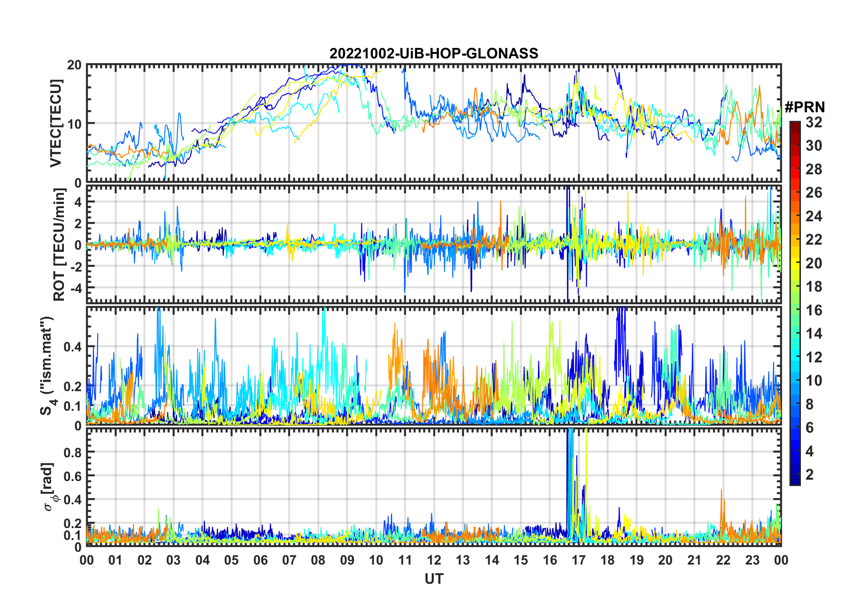Image resolution: width=868 pixels, height=607 pixels.
Task: Pick the green color at PRN 16
Action: point(795,310)
